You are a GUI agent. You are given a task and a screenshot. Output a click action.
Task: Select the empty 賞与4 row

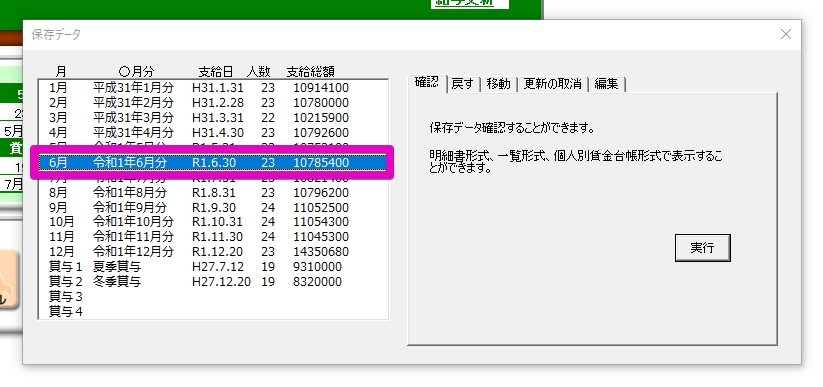coord(213,311)
